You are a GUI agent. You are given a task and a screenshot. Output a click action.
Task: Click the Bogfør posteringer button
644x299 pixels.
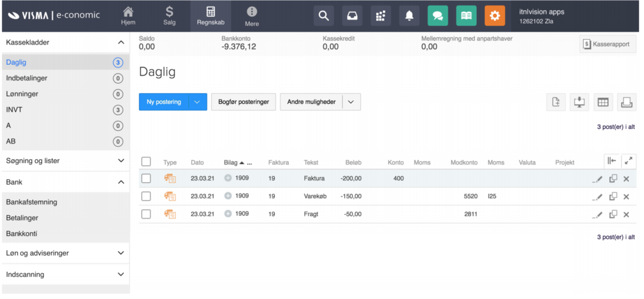click(x=243, y=102)
